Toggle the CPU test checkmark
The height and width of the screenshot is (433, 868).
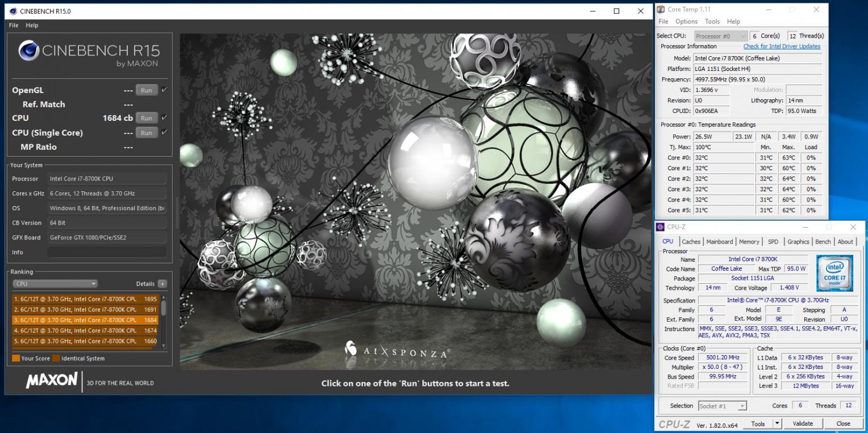164,117
